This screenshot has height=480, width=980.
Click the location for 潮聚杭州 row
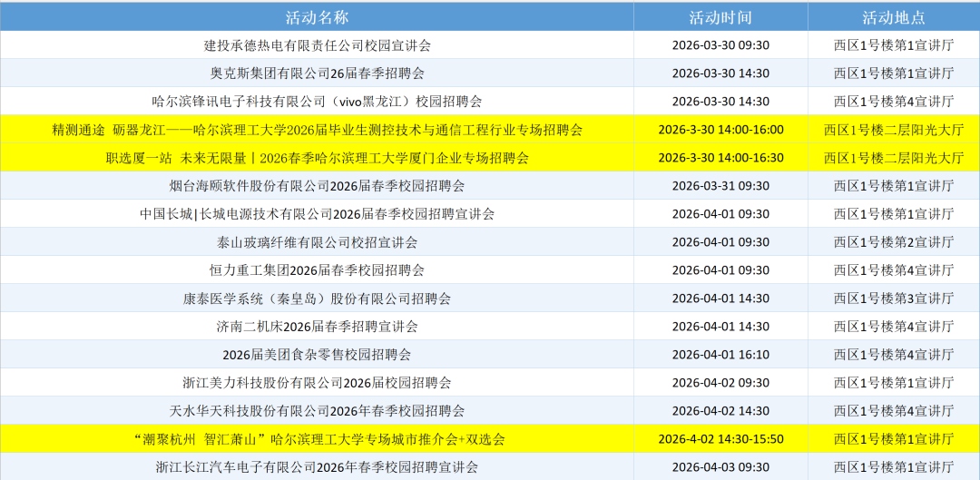click(x=894, y=439)
